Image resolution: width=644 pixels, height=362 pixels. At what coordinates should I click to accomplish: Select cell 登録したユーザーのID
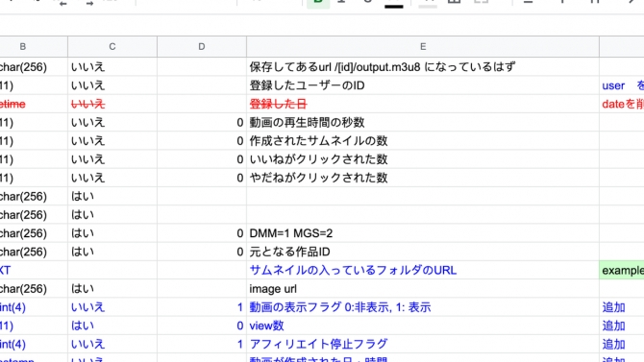423,85
